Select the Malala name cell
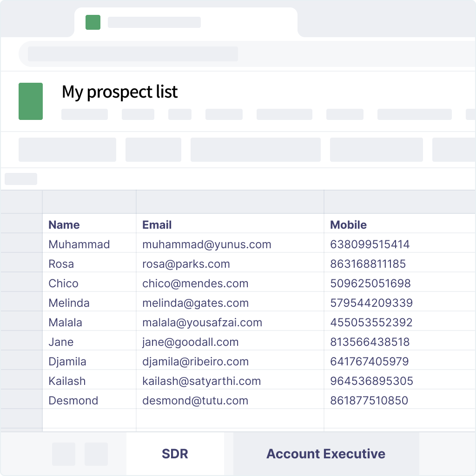The width and height of the screenshot is (476, 476). (89, 323)
